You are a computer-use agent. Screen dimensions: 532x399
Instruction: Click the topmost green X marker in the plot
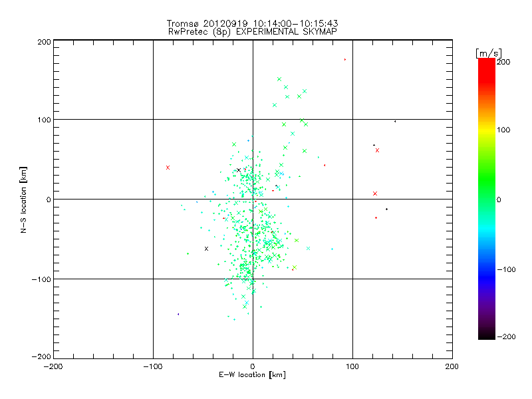279,79
